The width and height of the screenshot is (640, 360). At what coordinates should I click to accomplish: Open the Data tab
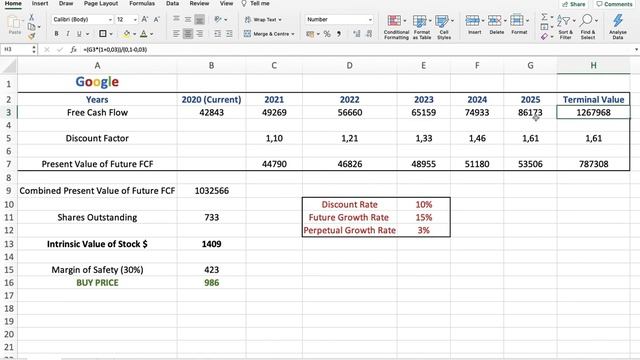(172, 3)
